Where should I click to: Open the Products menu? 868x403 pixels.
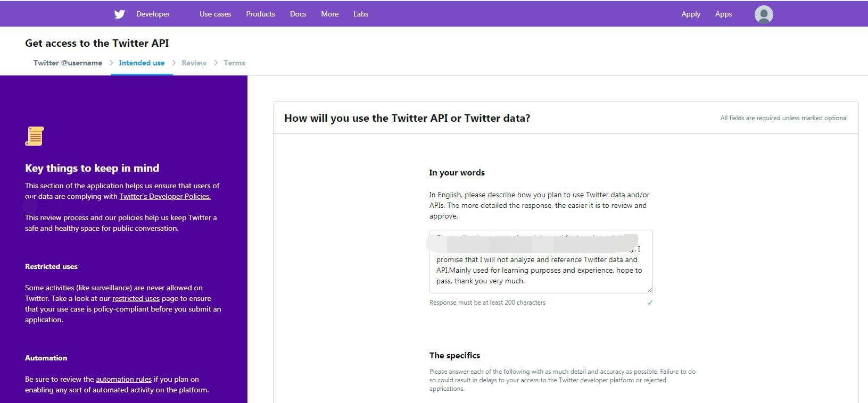tap(260, 14)
